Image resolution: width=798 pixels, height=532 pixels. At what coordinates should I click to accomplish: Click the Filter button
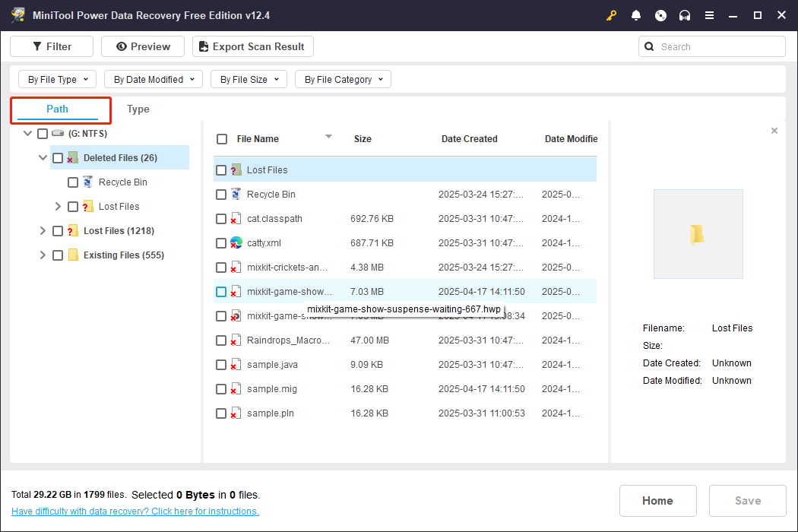pos(52,46)
